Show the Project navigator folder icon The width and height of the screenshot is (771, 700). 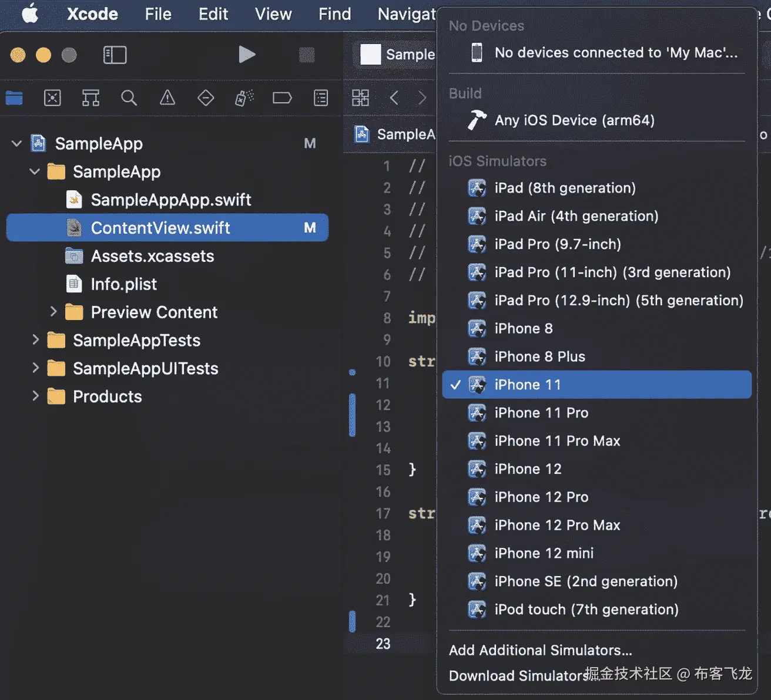coord(14,97)
